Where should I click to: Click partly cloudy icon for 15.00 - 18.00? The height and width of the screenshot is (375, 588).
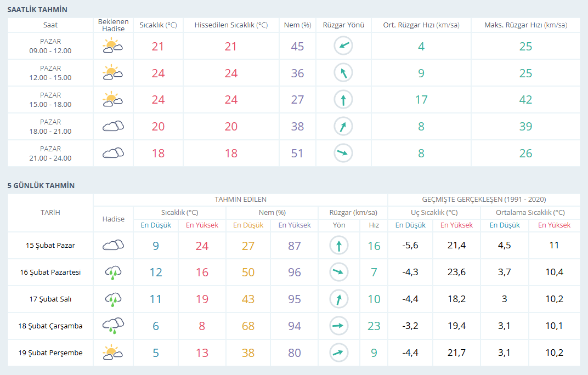[x=113, y=100]
